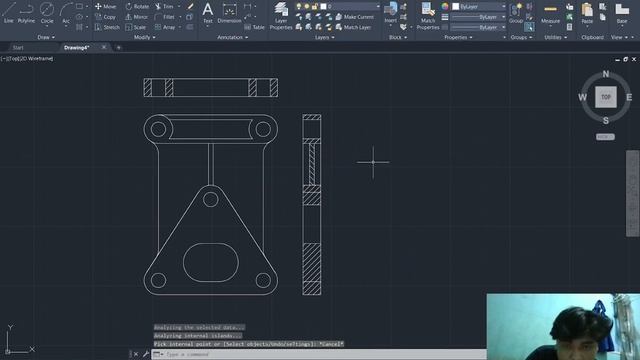Click the W direction on ViewCube compass
This screenshot has width=640, height=360.
582,97
